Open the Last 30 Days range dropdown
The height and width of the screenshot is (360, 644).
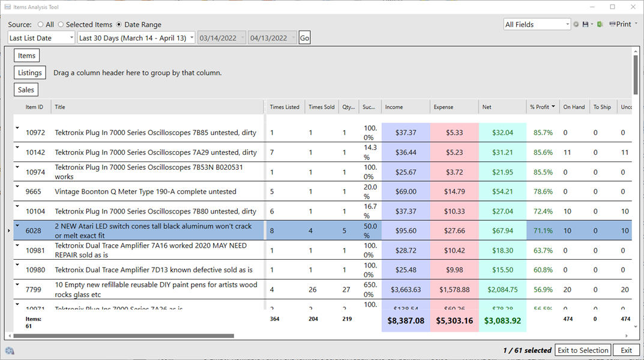coord(136,38)
